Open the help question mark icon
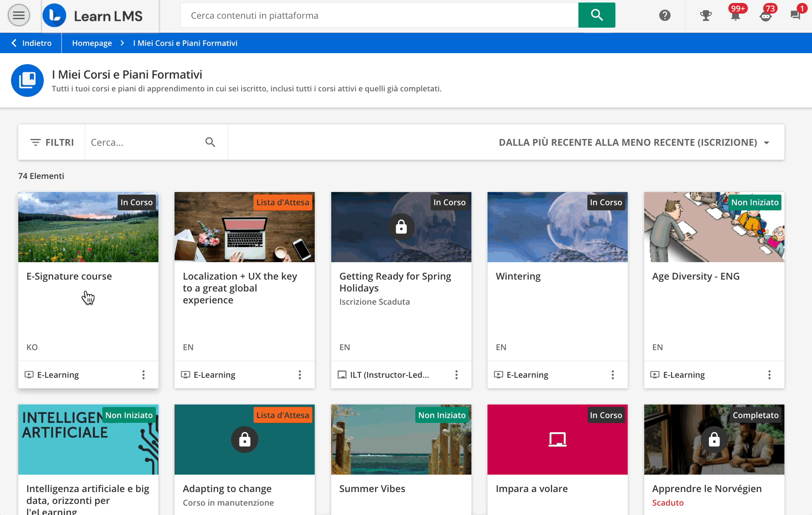The width and height of the screenshot is (812, 515). pos(665,16)
